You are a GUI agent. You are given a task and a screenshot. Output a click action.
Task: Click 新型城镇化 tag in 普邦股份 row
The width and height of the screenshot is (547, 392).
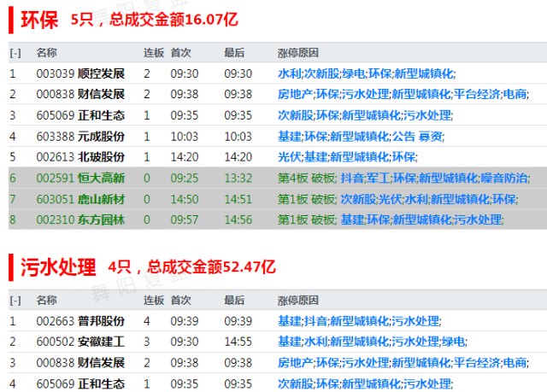click(x=359, y=321)
